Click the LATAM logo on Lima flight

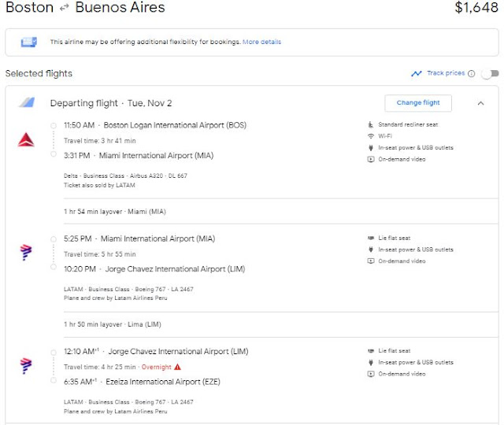26,365
